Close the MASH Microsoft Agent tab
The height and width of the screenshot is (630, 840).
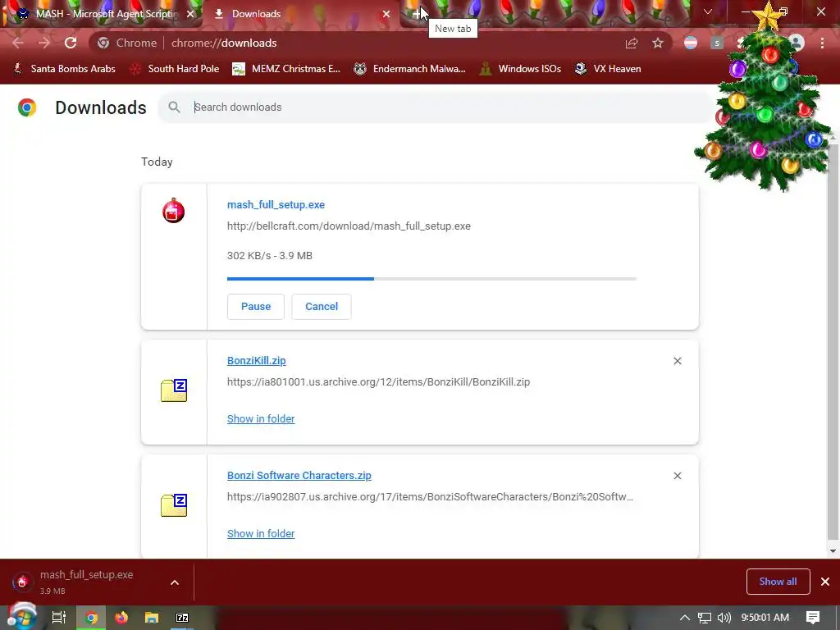click(x=190, y=14)
